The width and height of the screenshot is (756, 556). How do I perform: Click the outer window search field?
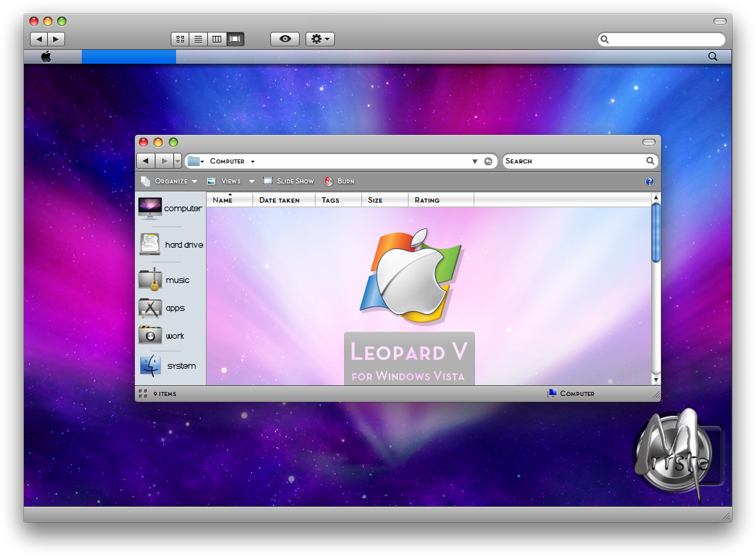pos(662,40)
